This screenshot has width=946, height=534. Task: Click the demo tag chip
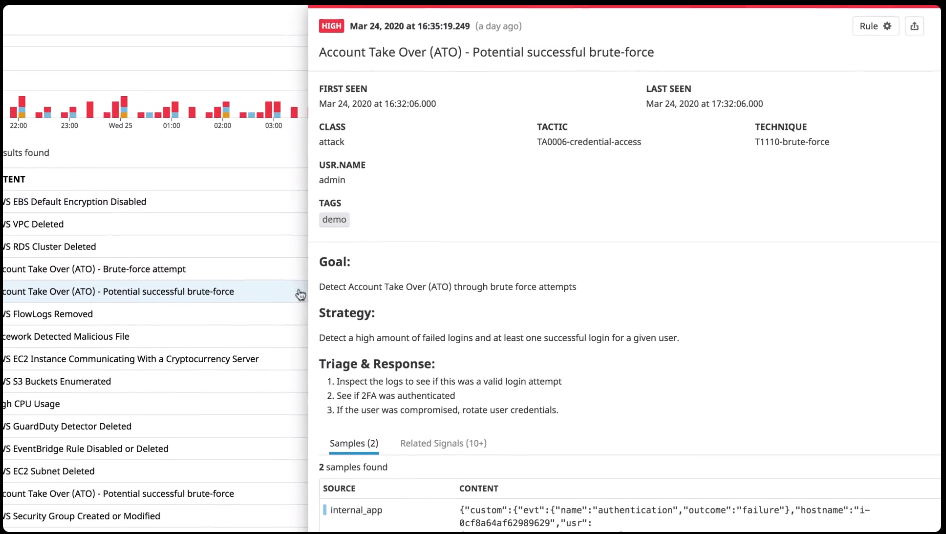pyautogui.click(x=334, y=219)
